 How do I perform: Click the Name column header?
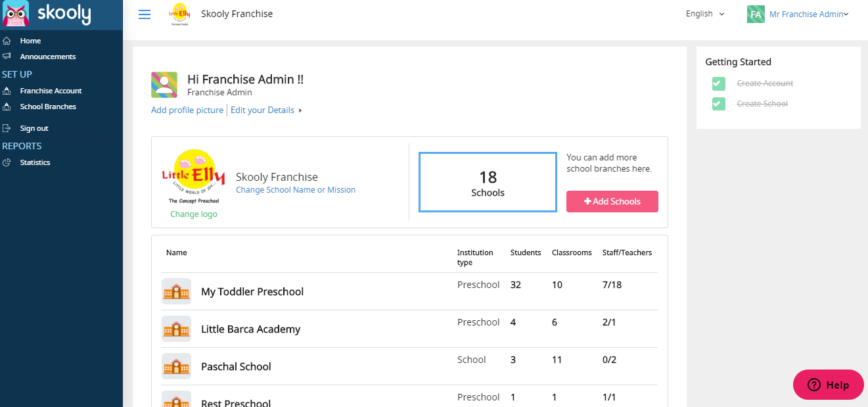pos(177,252)
